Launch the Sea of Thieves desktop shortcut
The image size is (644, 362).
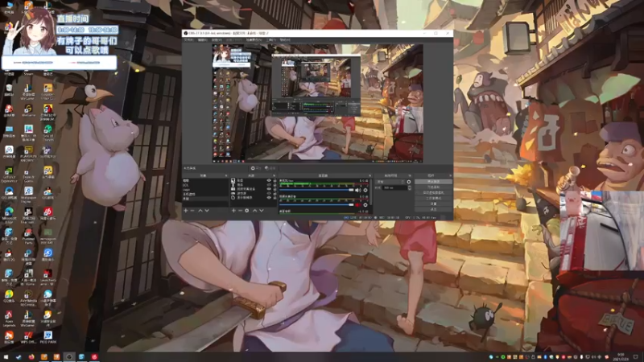pos(48,133)
